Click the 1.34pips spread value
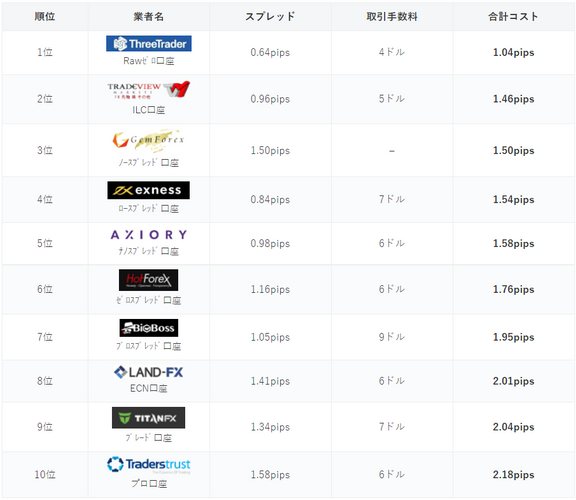This screenshot has width=576, height=500. [x=270, y=427]
